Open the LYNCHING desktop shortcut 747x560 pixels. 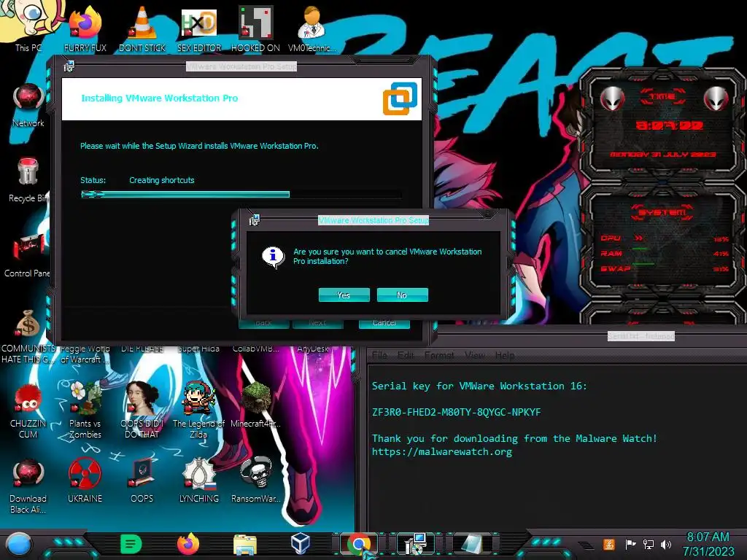pyautogui.click(x=199, y=481)
